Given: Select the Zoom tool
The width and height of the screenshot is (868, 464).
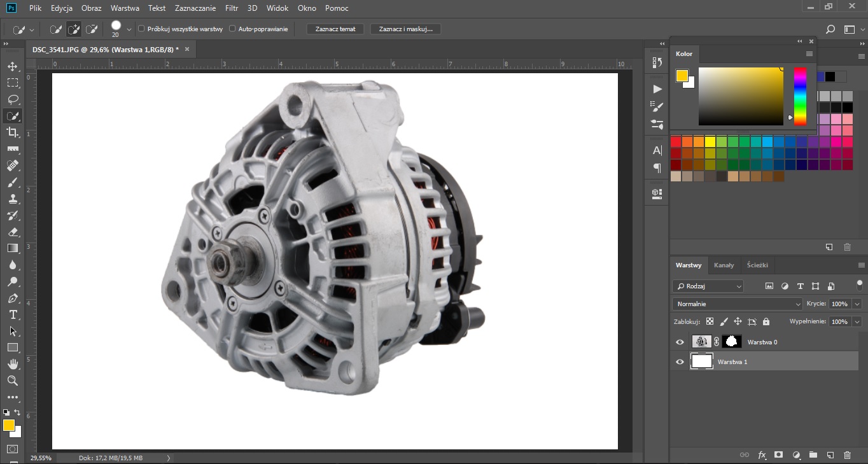Looking at the screenshot, I should click(13, 381).
